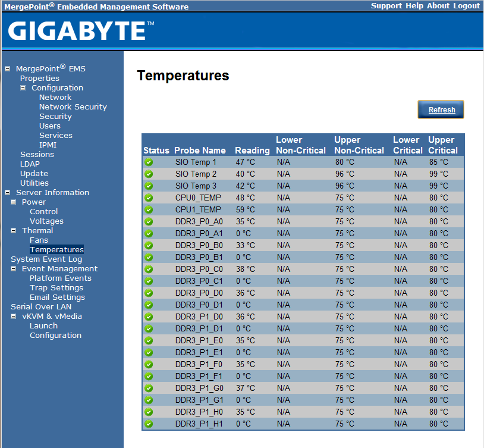The image size is (484, 448).
Task: Open the Network configuration page
Action: coord(55,98)
